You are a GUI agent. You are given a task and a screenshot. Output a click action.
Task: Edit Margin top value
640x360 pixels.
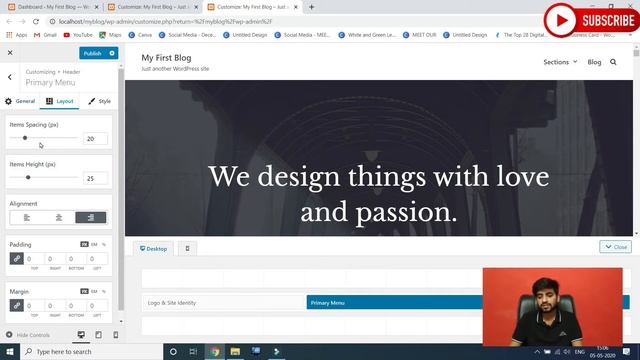click(34, 306)
